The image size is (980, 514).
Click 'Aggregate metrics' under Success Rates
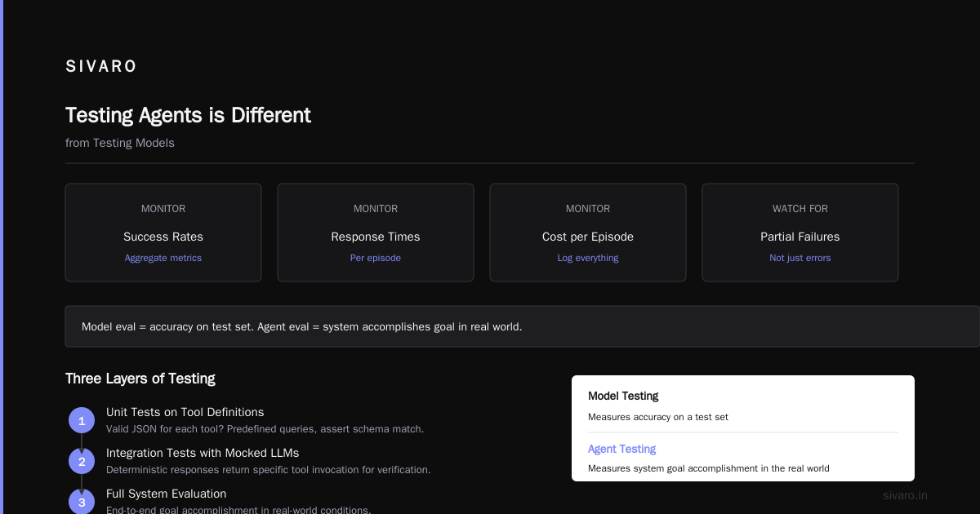point(163,258)
